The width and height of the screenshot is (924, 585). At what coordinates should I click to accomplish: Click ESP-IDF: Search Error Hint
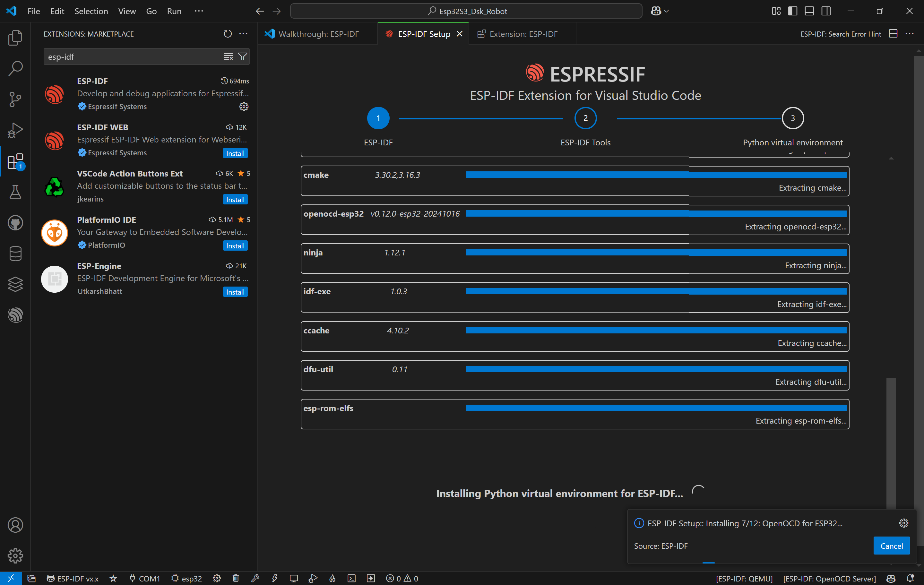click(840, 34)
